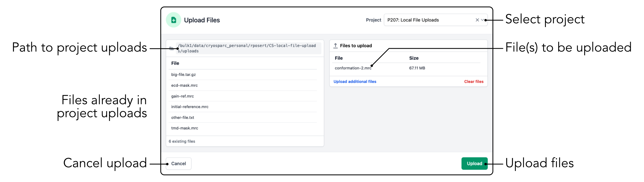This screenshot has height=182, width=644.
Task: Clear the selected project with X icon
Action: point(477,20)
